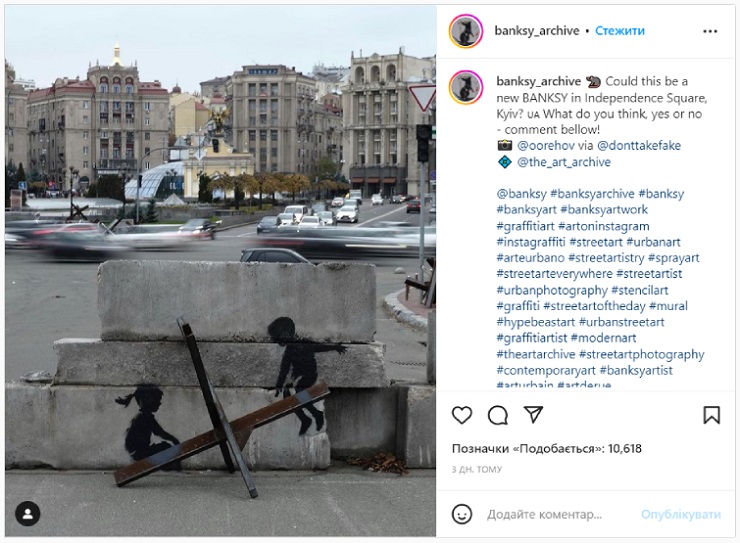740x543 pixels.
Task: Open @donttakefake profile mention
Action: tap(639, 145)
